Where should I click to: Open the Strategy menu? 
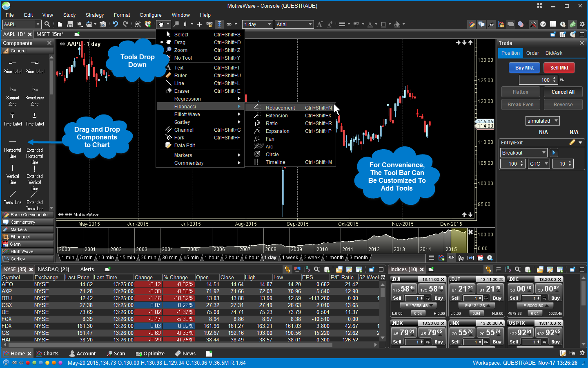(x=94, y=15)
